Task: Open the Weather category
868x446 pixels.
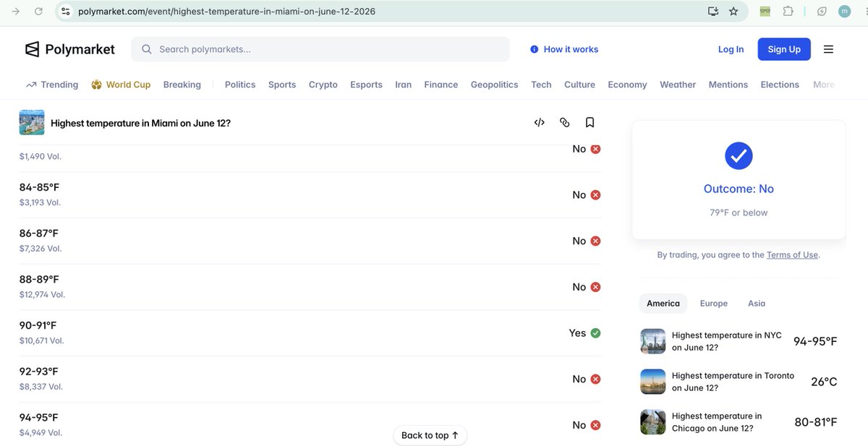Action: [x=678, y=85]
